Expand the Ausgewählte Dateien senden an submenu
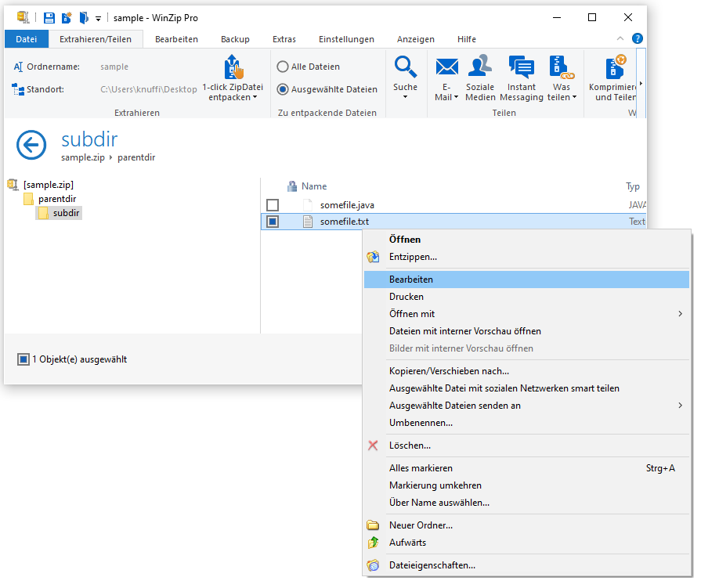The height and width of the screenshot is (588, 719). (526, 406)
